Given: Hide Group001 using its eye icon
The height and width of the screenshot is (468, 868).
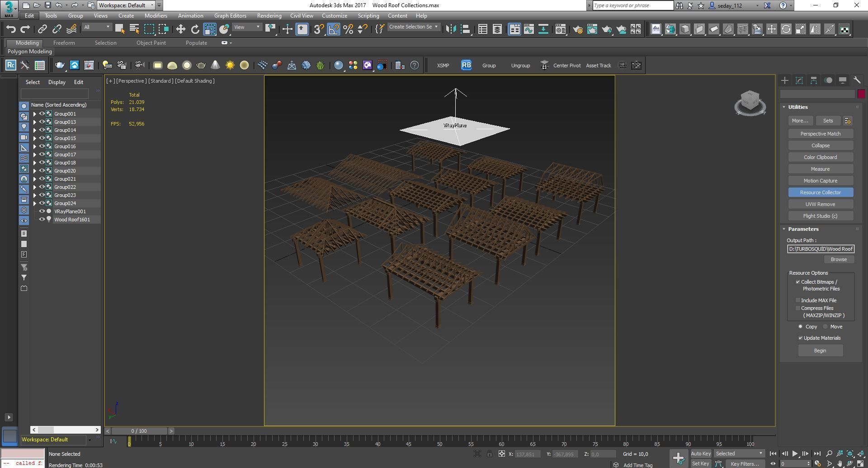Looking at the screenshot, I should click(x=42, y=114).
